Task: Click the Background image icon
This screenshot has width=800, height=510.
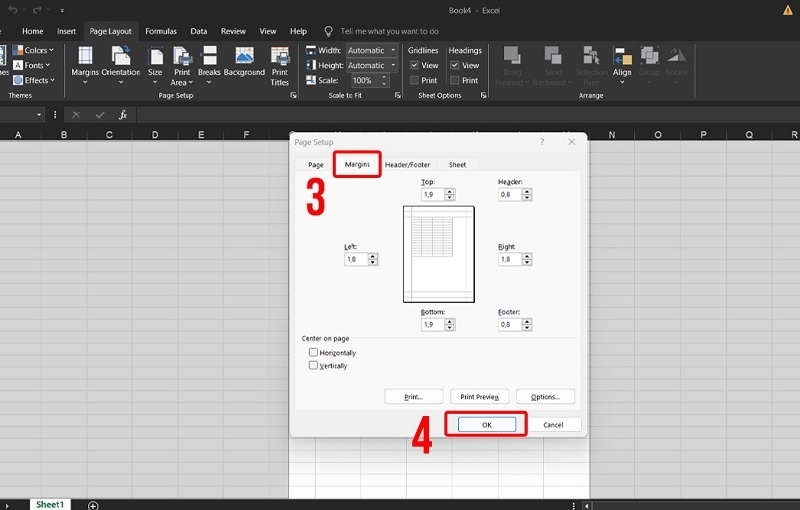Action: (x=244, y=58)
